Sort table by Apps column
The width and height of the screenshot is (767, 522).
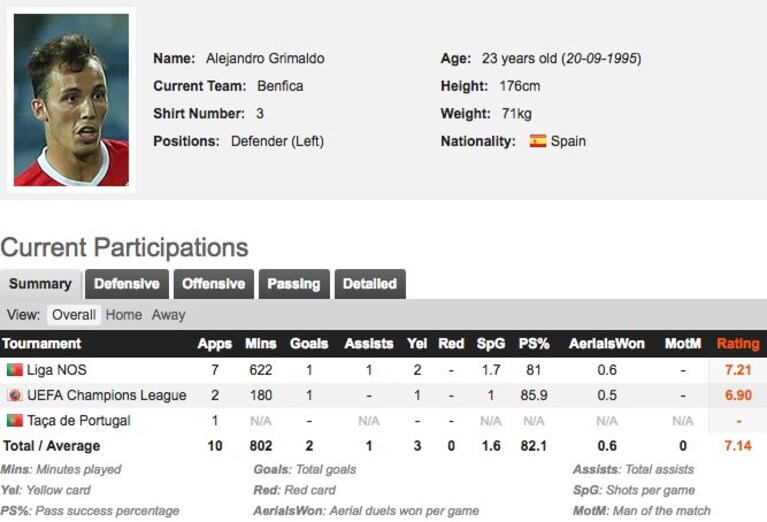(x=215, y=343)
